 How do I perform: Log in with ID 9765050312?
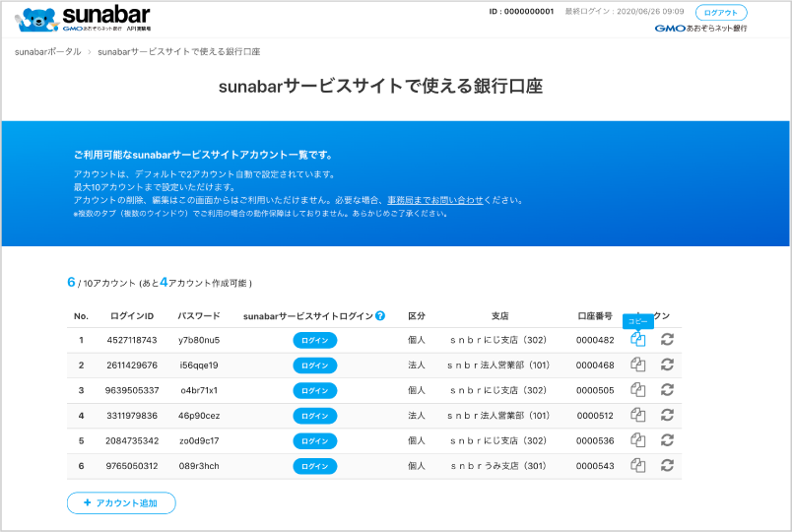click(314, 466)
